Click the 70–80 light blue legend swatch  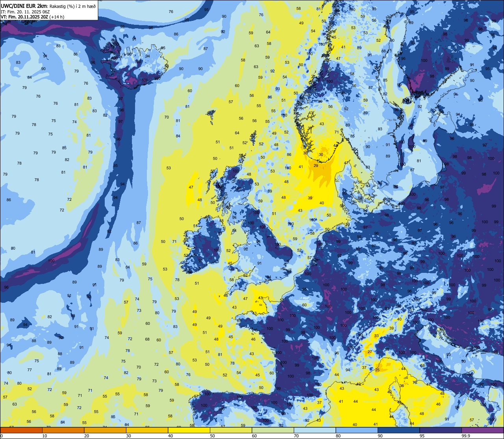(315, 430)
